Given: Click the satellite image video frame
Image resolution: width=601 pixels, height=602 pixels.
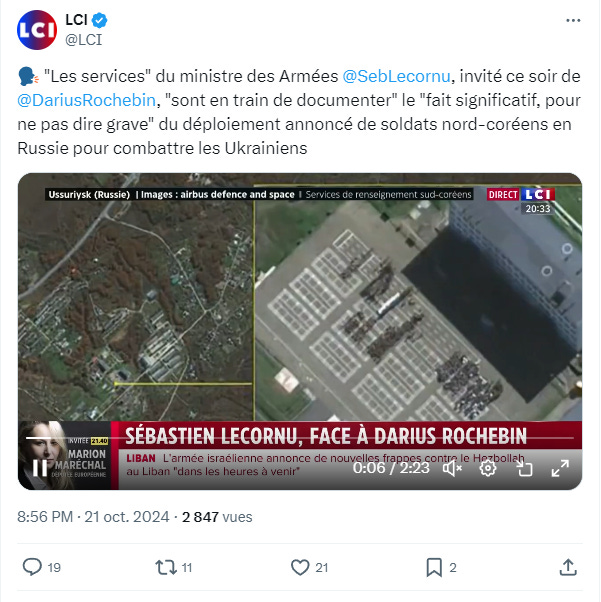Looking at the screenshot, I should (x=300, y=298).
